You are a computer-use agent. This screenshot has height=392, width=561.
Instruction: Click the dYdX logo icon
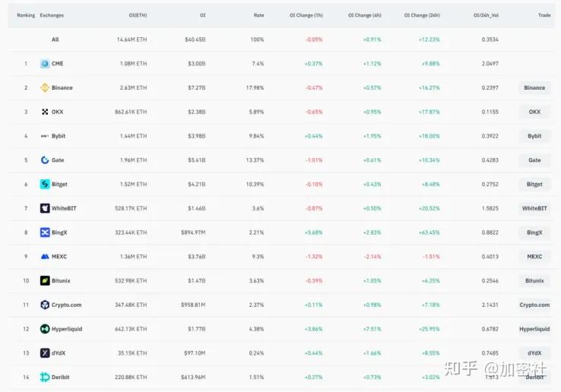tap(45, 353)
